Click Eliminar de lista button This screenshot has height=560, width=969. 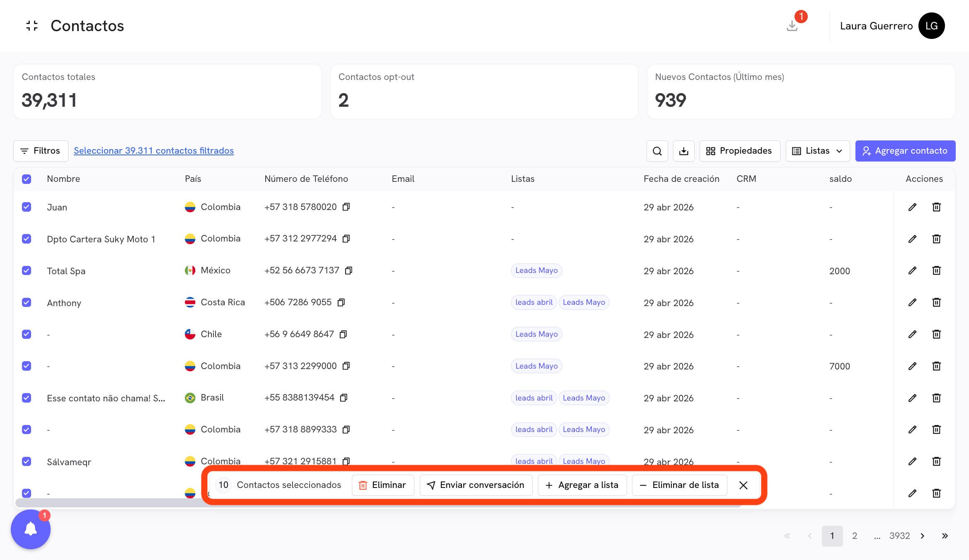point(679,485)
